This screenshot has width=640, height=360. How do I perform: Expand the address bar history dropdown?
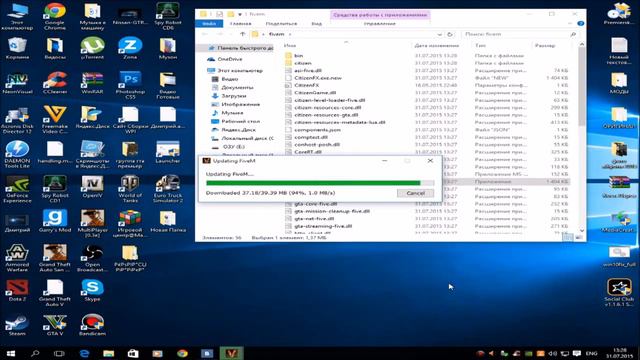[439, 34]
